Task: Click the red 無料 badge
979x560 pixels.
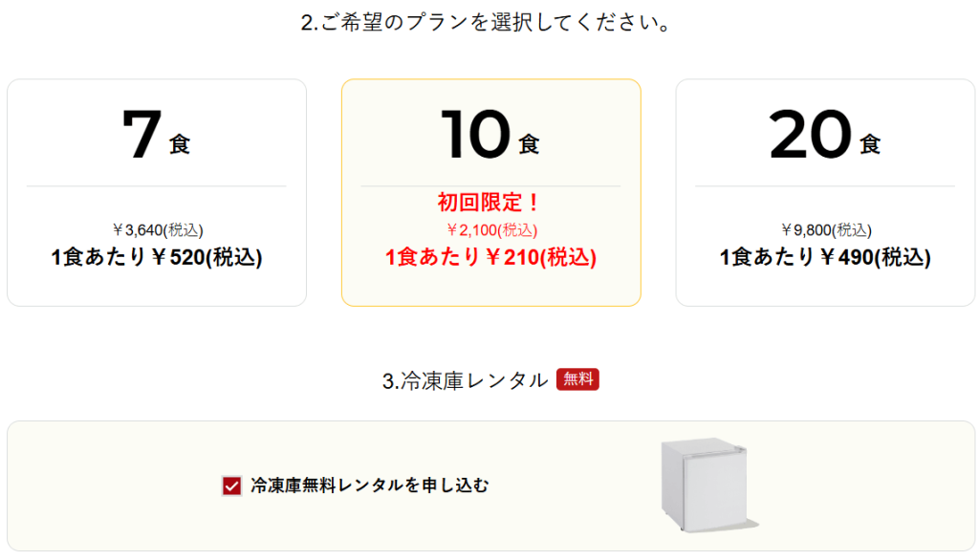Action: pyautogui.click(x=577, y=380)
